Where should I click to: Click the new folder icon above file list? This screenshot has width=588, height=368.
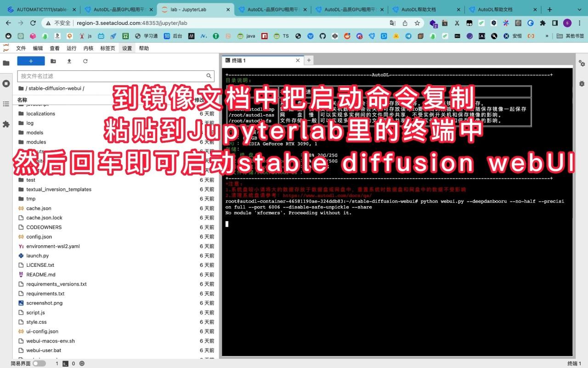[53, 61]
